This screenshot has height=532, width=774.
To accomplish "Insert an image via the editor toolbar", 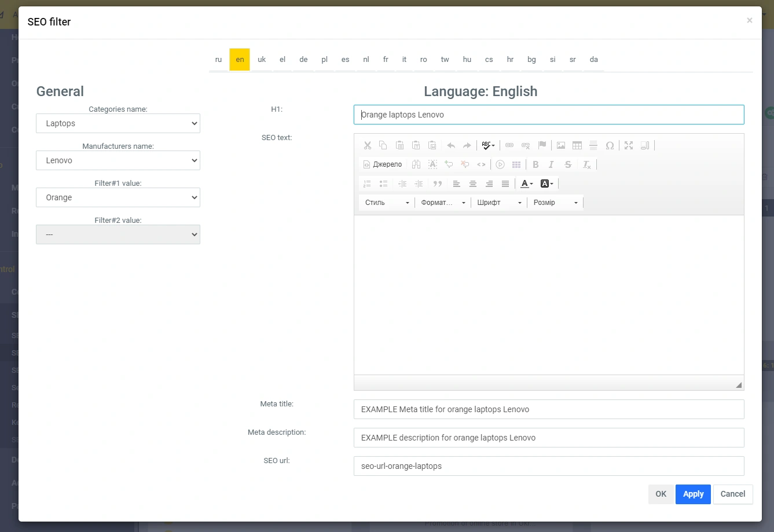I will tap(560, 145).
